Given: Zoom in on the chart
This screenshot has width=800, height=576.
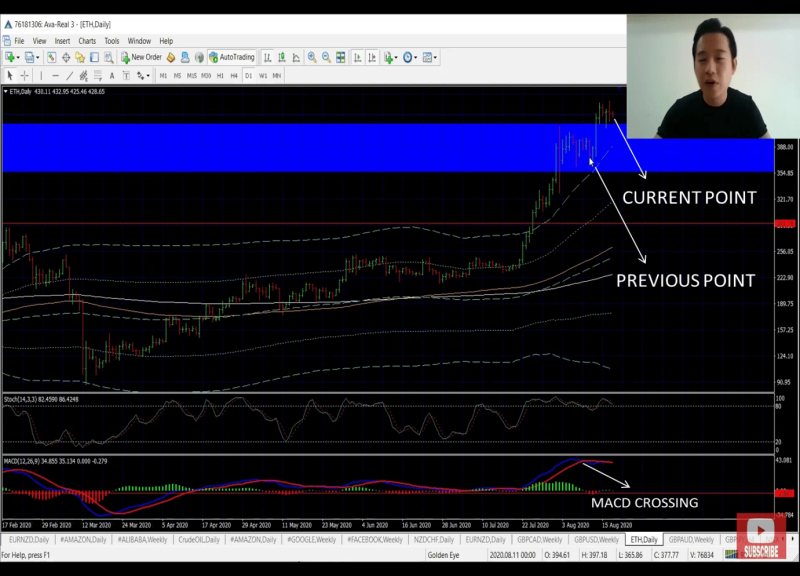Looking at the screenshot, I should [311, 57].
